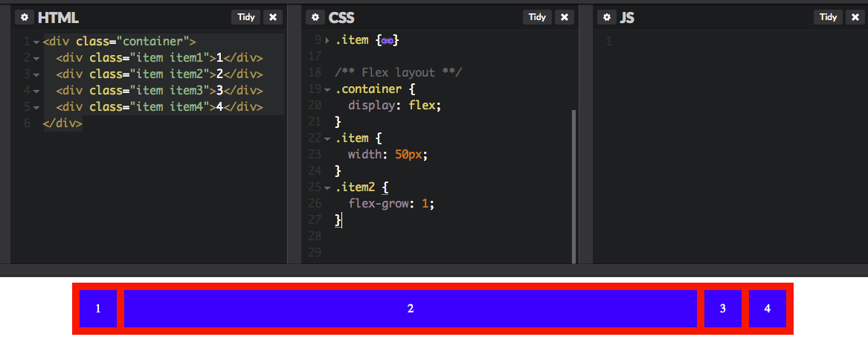Click the HTML panel title
Screen dimensions: 868x363
point(58,18)
